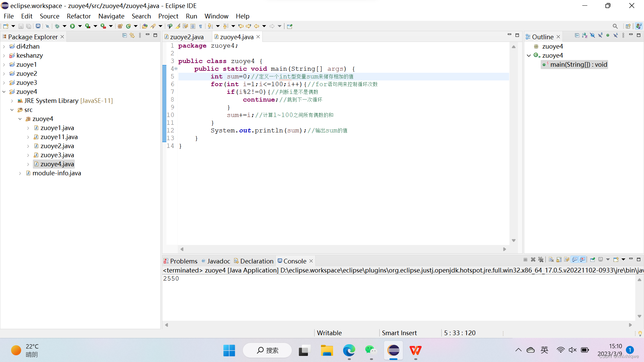Viewport: 644px width, 362px height.
Task: Toggle Hide Fields in Outline view
Action: click(x=592, y=36)
